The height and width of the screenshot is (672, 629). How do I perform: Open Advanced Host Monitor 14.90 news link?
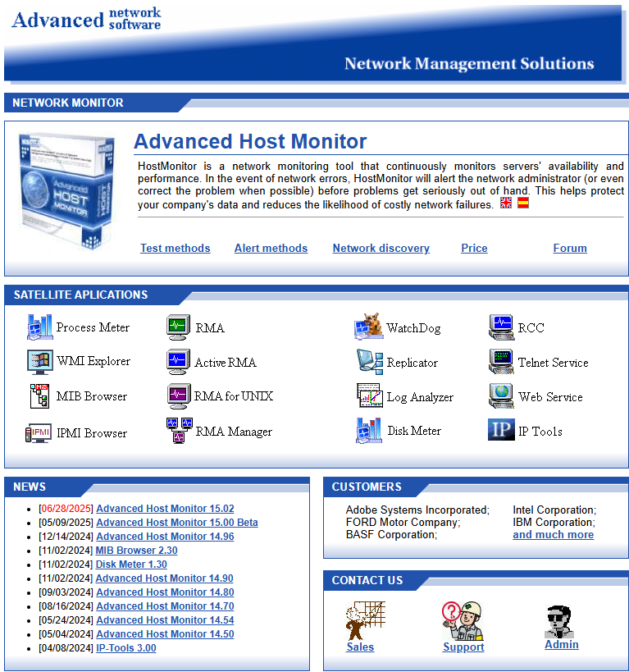coord(165,578)
